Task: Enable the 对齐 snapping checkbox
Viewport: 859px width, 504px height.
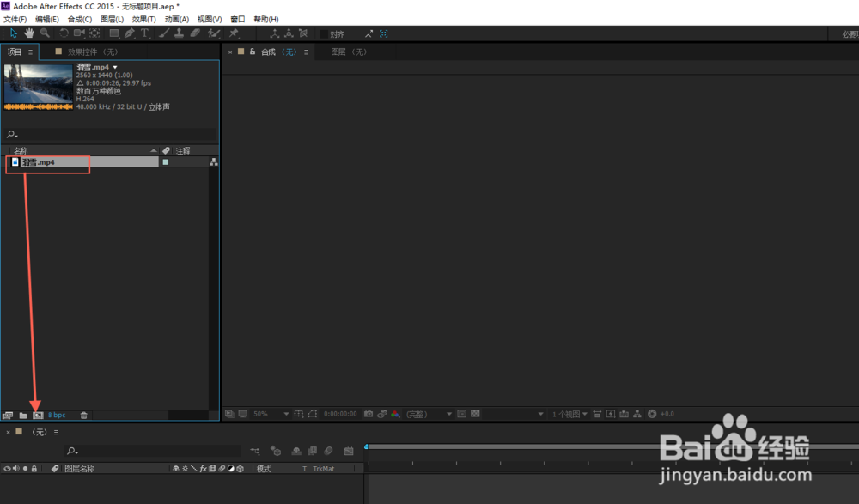Action: click(x=324, y=34)
